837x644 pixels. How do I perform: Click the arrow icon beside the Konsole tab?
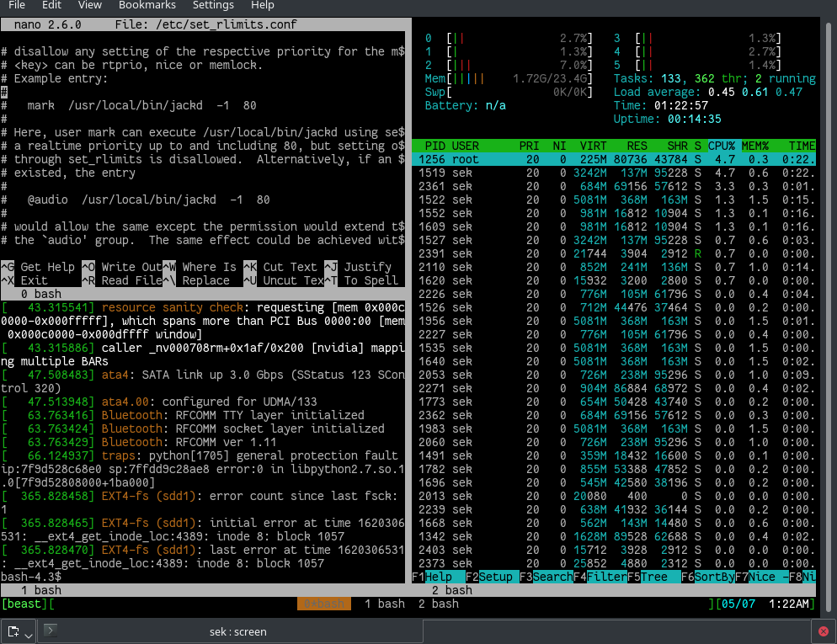click(x=50, y=631)
